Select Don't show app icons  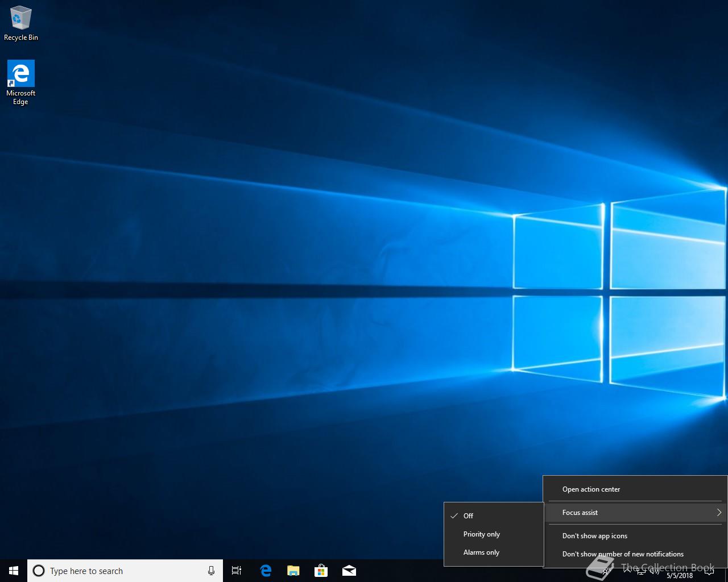(x=594, y=536)
